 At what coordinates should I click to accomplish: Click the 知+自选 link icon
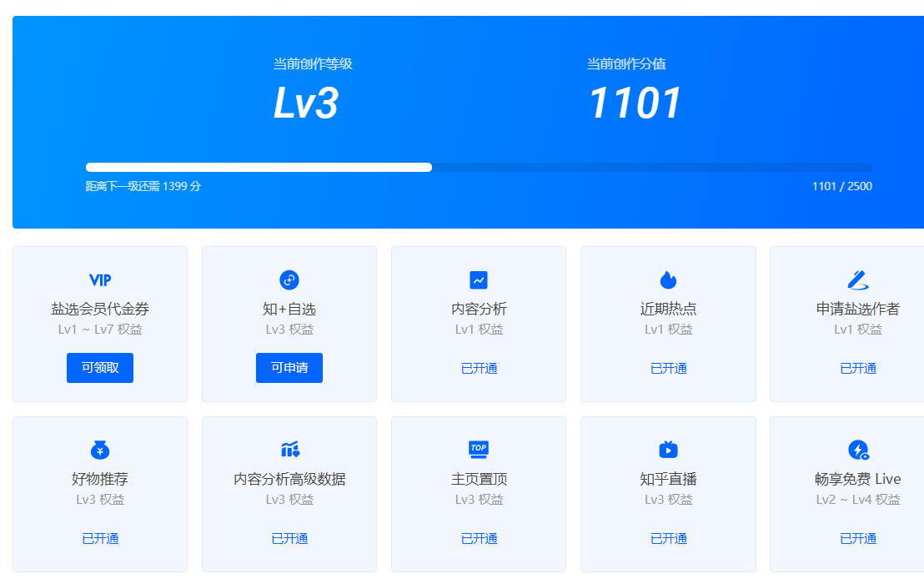289,280
